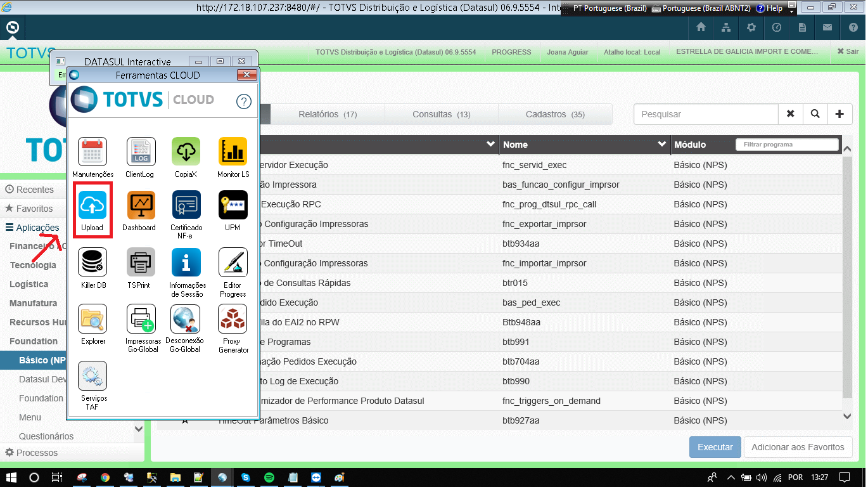
Task: Open Serviços TAF
Action: [x=93, y=376]
